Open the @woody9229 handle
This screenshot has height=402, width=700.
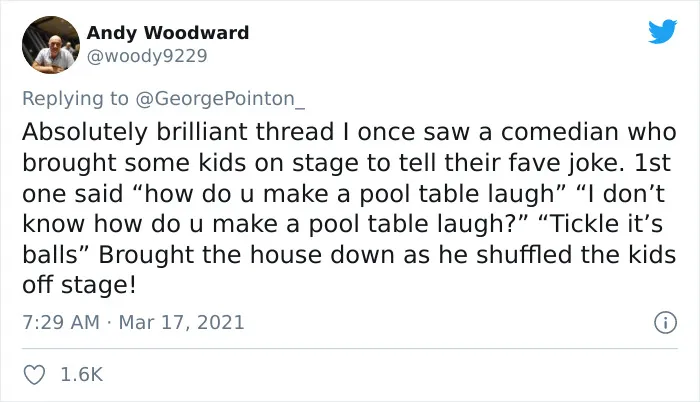point(147,56)
